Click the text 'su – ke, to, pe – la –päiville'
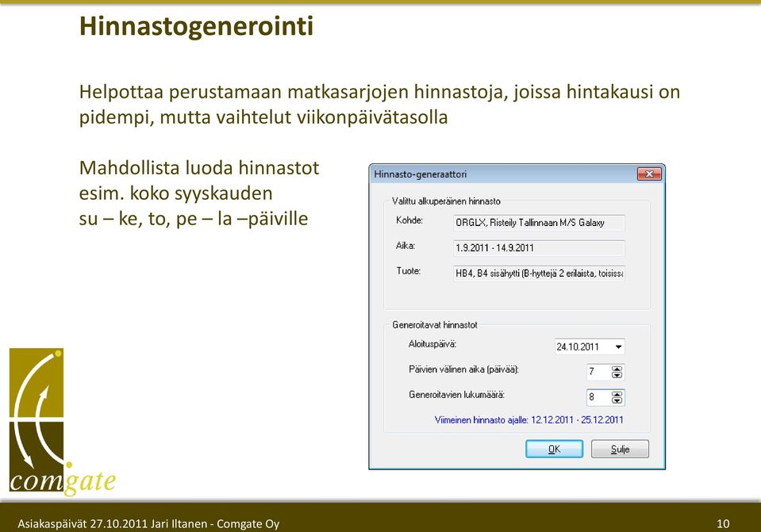Image resolution: width=761 pixels, height=532 pixels. 194,218
